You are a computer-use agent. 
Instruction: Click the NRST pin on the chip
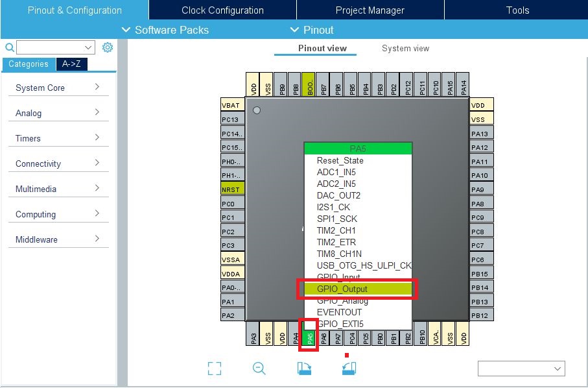tap(232, 189)
